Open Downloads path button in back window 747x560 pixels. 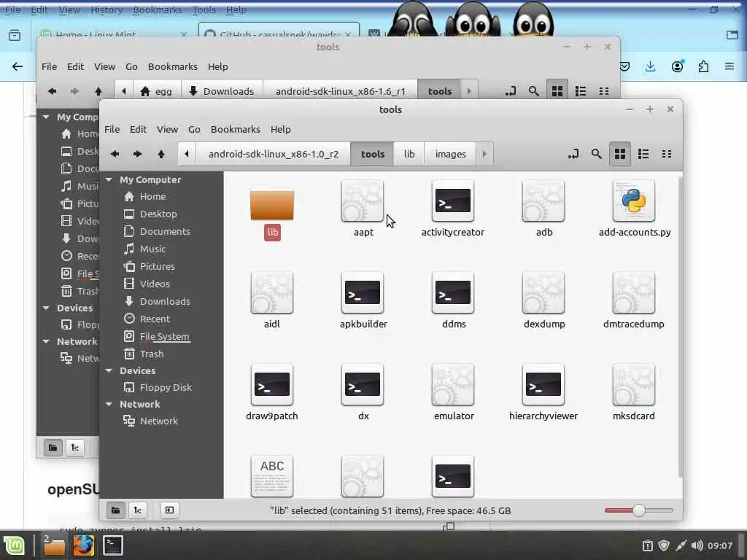pos(222,91)
